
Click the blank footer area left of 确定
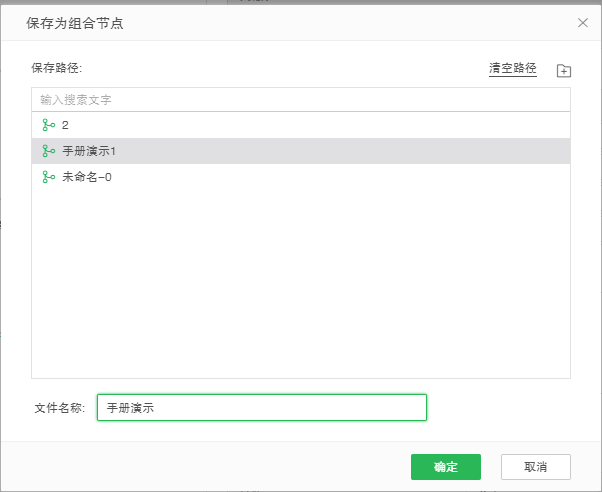point(200,467)
